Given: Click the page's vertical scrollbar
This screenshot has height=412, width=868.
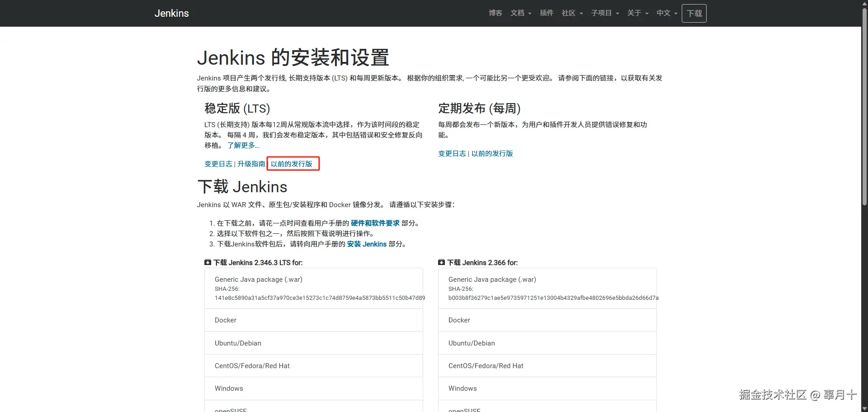Looking at the screenshot, I should (864, 106).
